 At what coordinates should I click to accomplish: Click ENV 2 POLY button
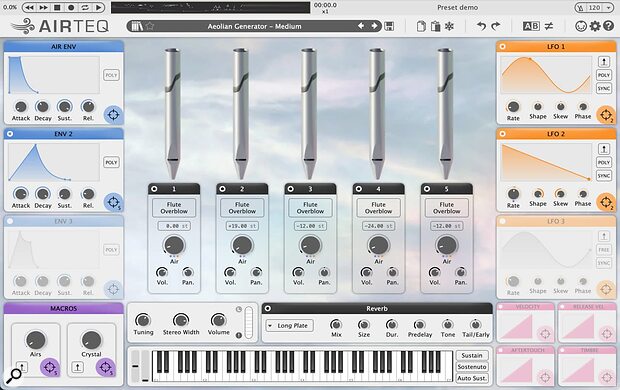111,163
